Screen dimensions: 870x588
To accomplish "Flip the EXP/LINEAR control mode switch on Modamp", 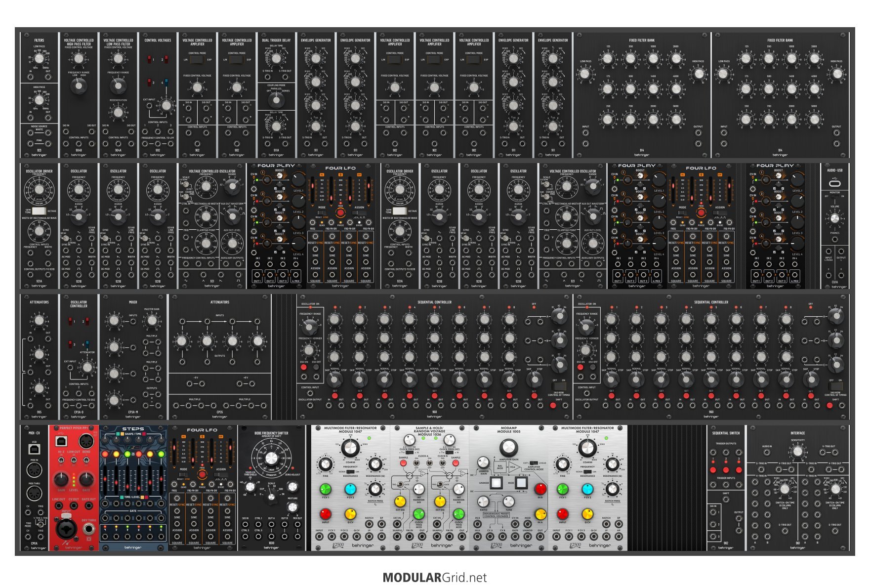I will point(533,463).
